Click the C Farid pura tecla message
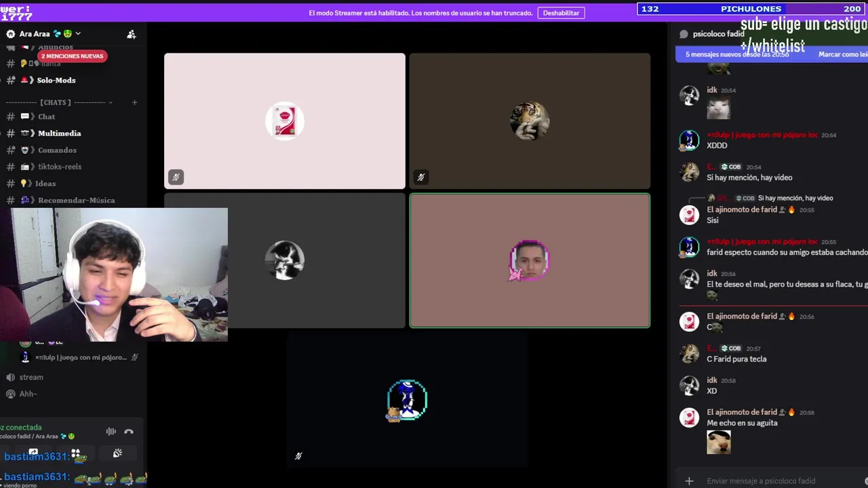Viewport: 868px width, 488px height. click(x=736, y=359)
